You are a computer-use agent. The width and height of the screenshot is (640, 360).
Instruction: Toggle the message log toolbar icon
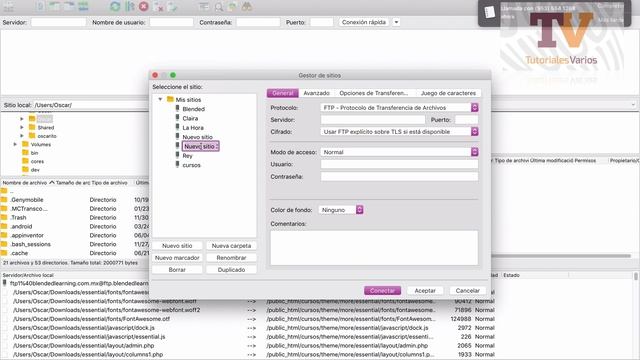(40, 6)
